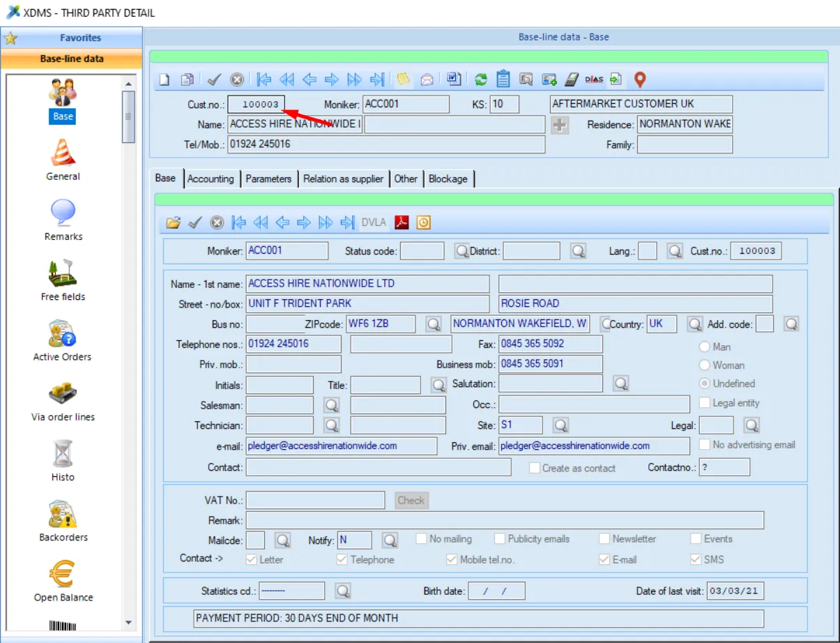Open the Statistics cd. lookup magnifier
Screen dimensions: 840x643
tap(342, 591)
